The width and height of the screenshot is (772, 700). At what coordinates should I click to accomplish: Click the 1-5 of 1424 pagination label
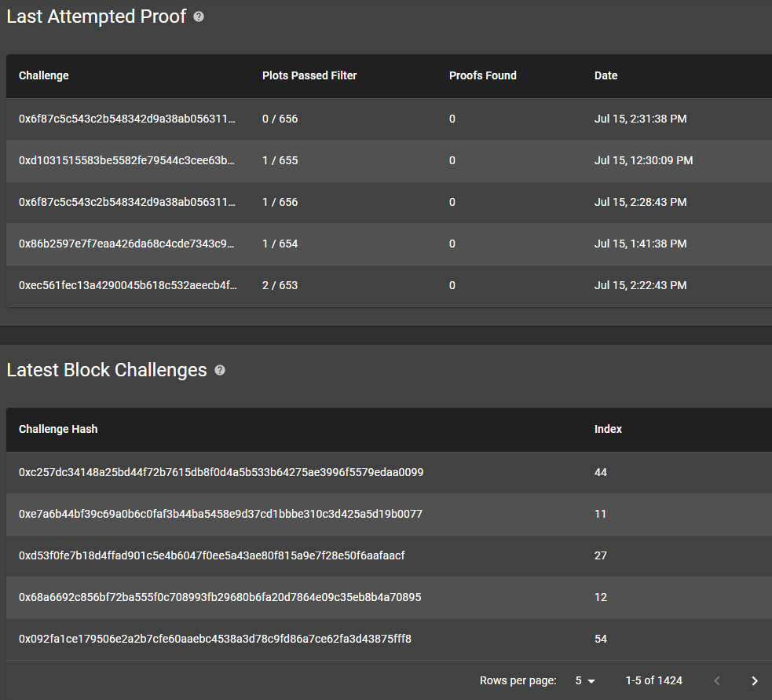[655, 680]
